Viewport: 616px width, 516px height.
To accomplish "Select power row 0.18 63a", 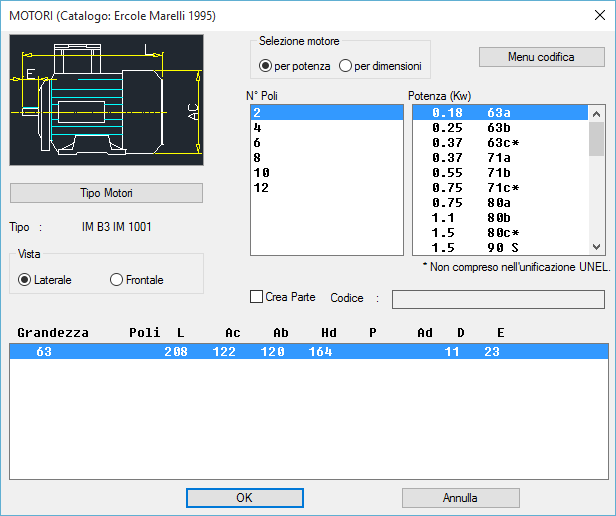I will click(500, 113).
